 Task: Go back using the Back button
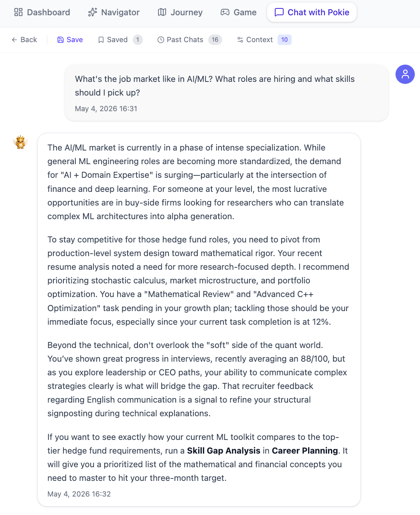pos(24,40)
